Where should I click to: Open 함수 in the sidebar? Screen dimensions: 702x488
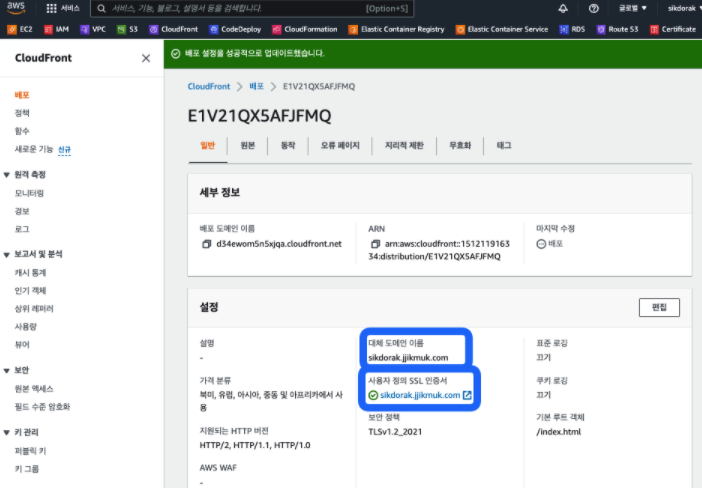(x=22, y=131)
